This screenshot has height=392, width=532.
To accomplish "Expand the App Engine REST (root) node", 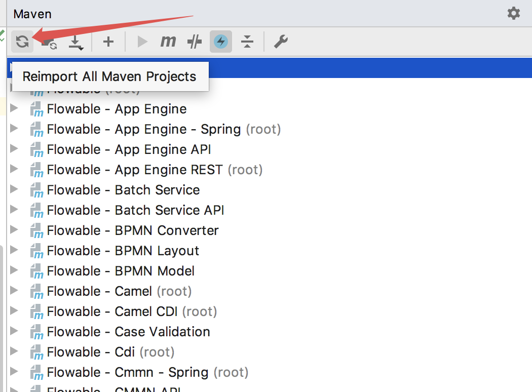I will (x=14, y=169).
